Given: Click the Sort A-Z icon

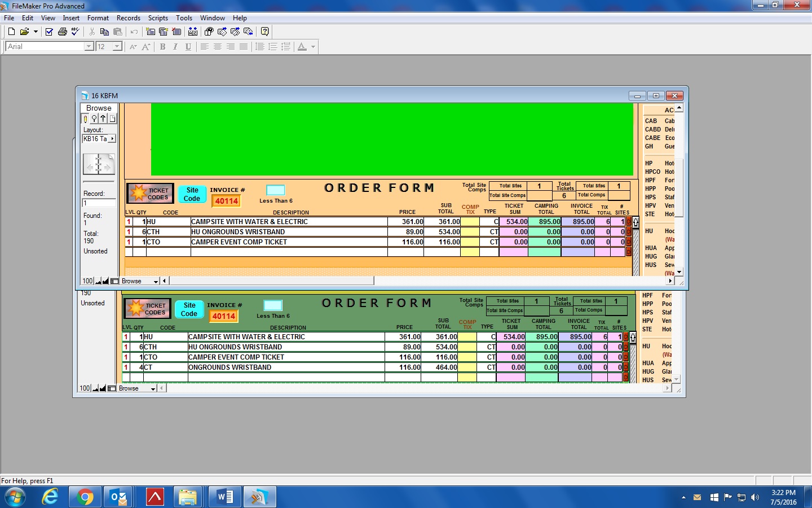Looking at the screenshot, I should click(x=193, y=32).
